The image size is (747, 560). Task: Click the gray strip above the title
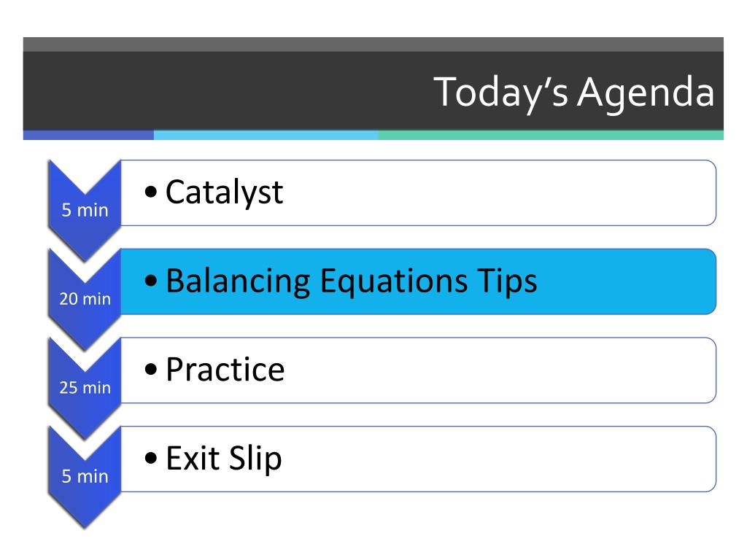coord(373,44)
